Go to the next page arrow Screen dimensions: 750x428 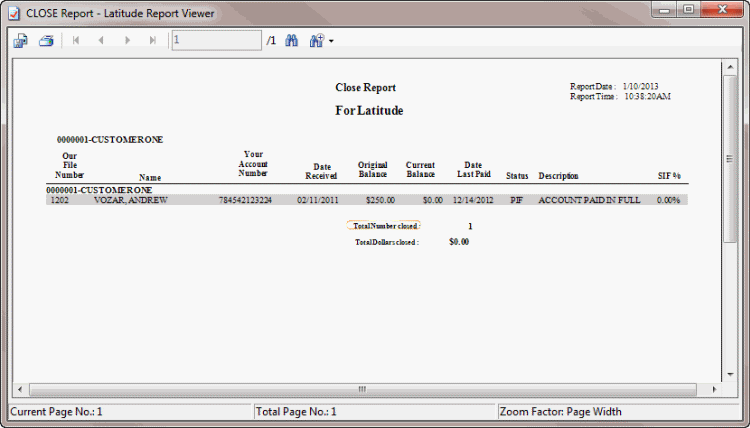[127, 41]
